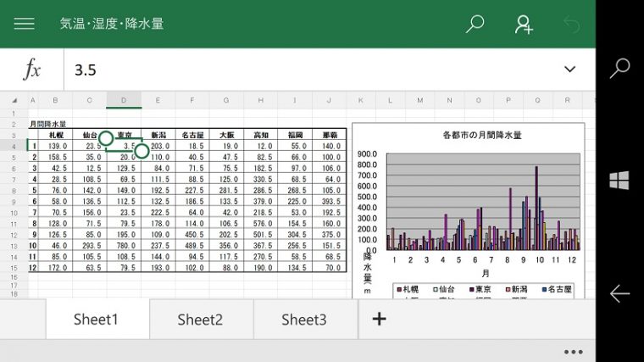
Task: Select the 名古屋 header cell
Action: [x=192, y=135]
